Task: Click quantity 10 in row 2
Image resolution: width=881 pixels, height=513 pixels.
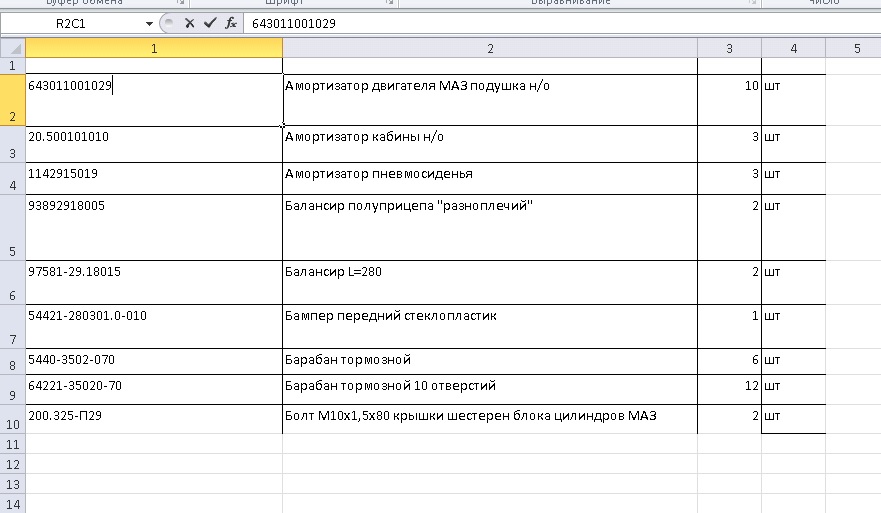Action: point(729,100)
